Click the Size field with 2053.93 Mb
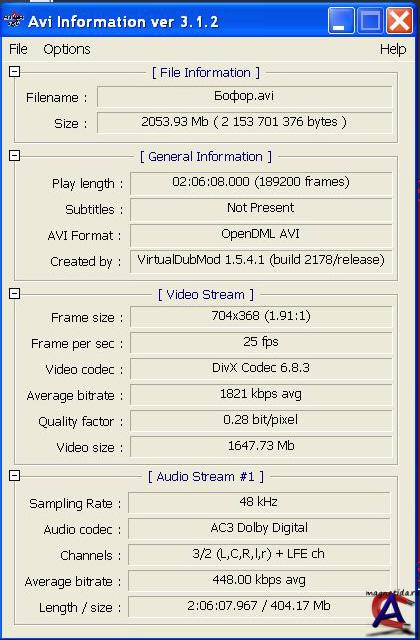Viewport: 420px width, 640px height. pyautogui.click(x=244, y=122)
